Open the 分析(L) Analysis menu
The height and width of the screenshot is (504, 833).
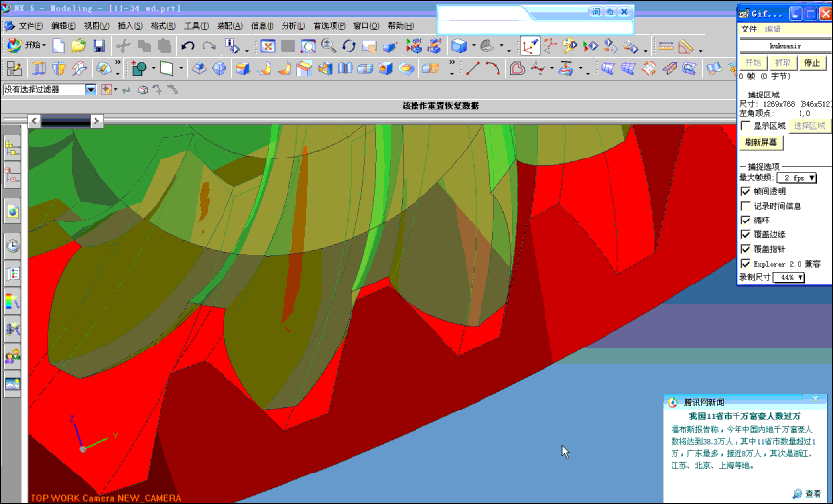click(x=293, y=26)
